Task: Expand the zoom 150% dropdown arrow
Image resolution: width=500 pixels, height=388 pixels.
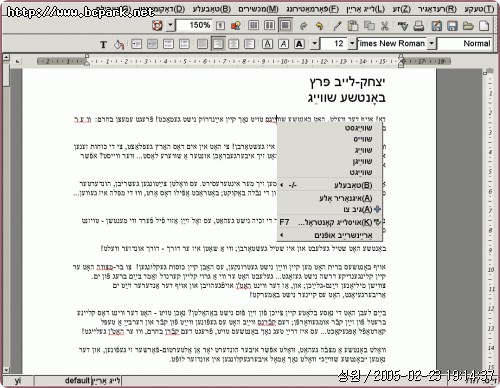Action: tap(170, 25)
